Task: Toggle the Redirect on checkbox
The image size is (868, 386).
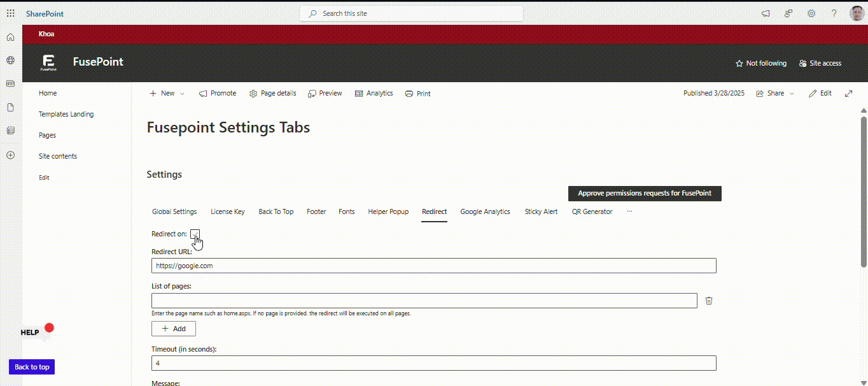Action: coord(195,234)
